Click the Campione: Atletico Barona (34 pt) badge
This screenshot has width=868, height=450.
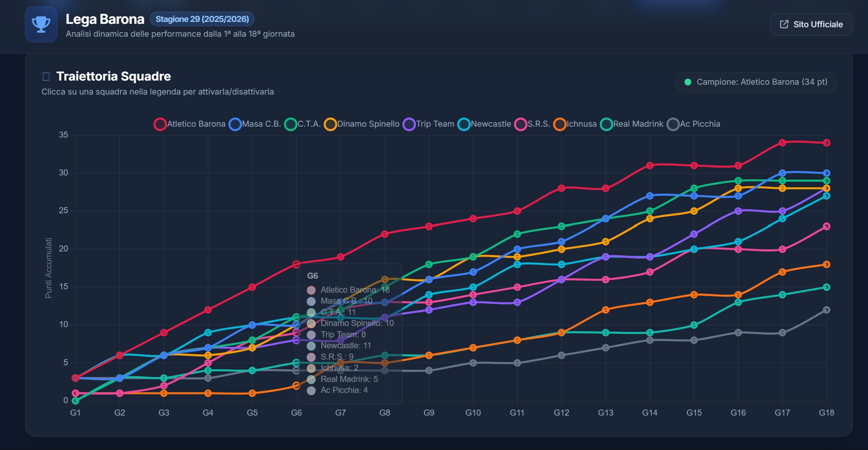point(756,82)
